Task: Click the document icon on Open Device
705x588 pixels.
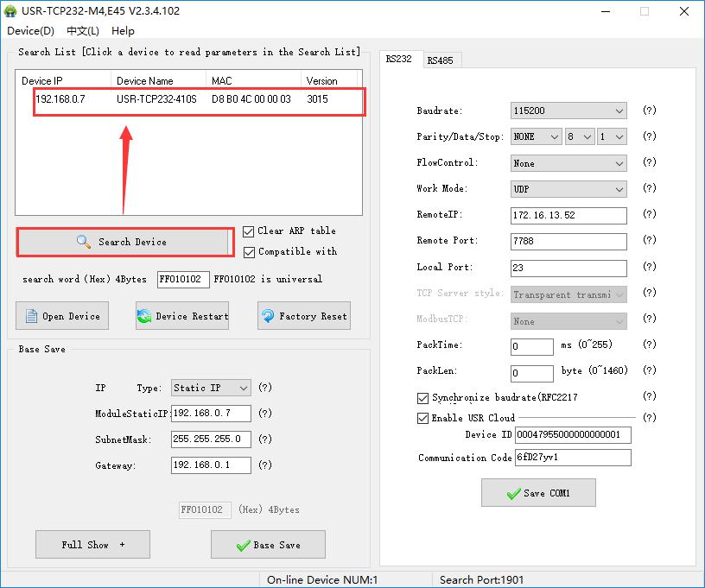Action: (x=31, y=316)
